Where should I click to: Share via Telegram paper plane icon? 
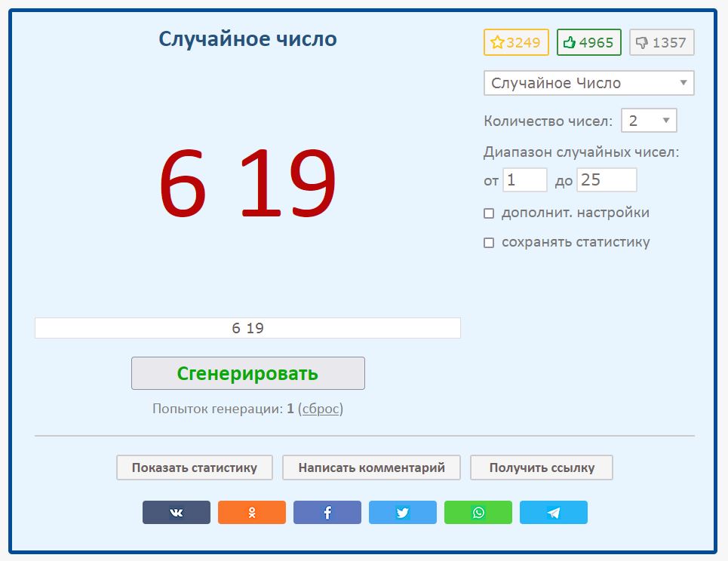tap(553, 513)
